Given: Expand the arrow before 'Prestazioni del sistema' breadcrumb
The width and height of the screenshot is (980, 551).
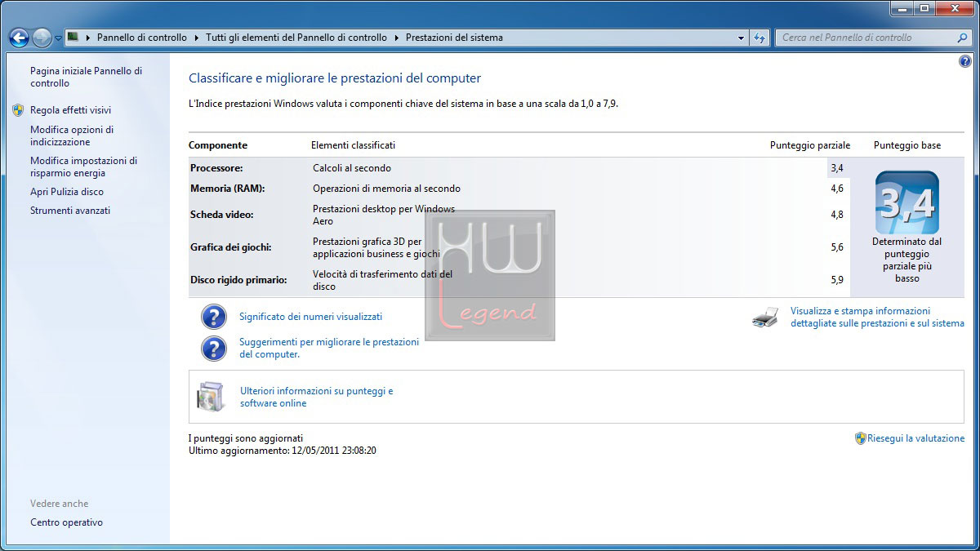Looking at the screenshot, I should click(397, 38).
